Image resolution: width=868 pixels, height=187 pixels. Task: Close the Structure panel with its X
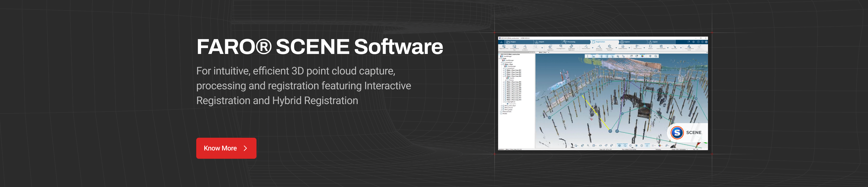click(534, 52)
